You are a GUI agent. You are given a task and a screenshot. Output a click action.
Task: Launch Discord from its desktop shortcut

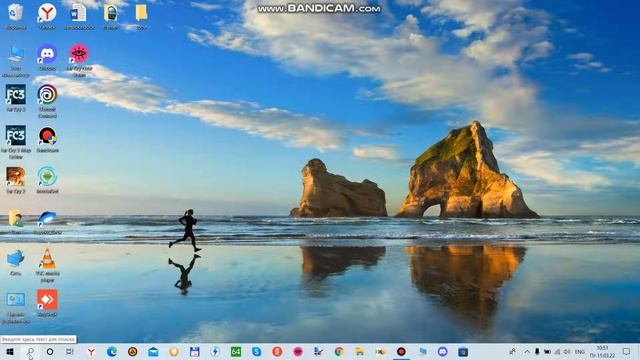tap(47, 54)
